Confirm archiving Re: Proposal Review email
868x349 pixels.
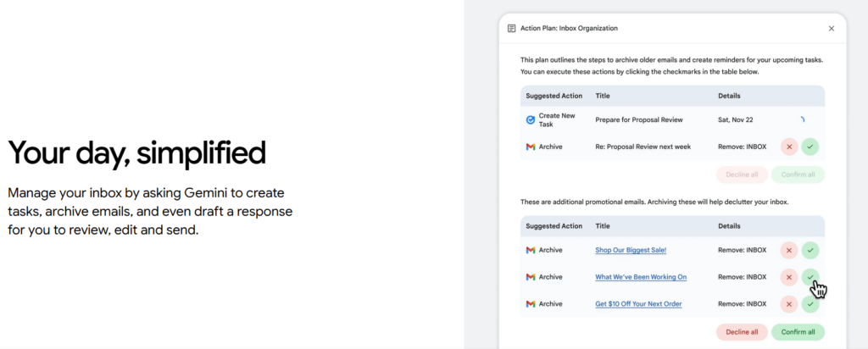pos(810,147)
